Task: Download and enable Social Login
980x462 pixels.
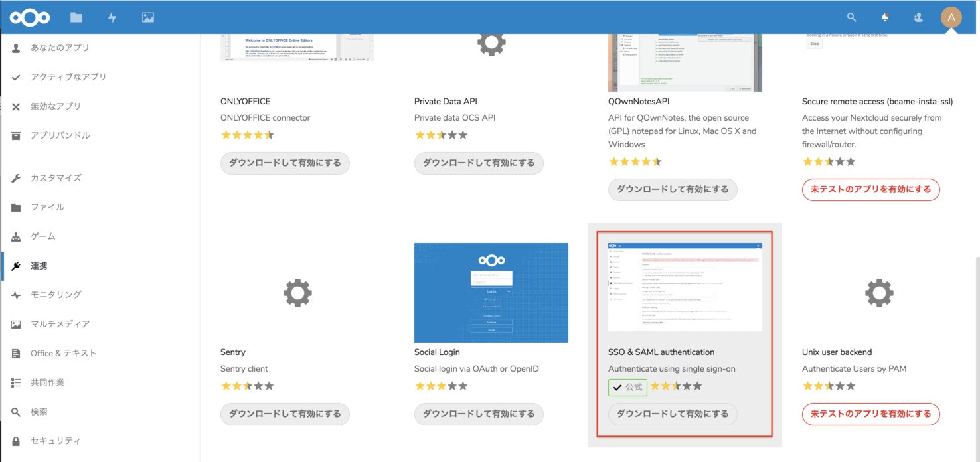Action: coord(479,414)
